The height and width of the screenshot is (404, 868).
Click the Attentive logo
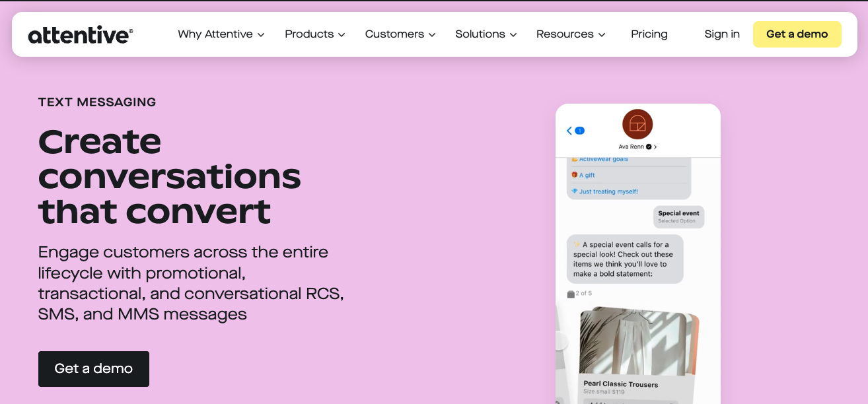[79, 34]
